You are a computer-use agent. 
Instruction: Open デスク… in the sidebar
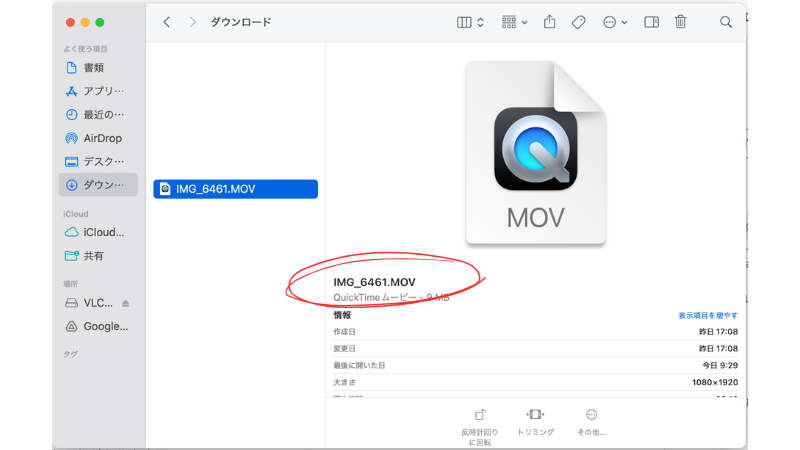click(x=98, y=161)
